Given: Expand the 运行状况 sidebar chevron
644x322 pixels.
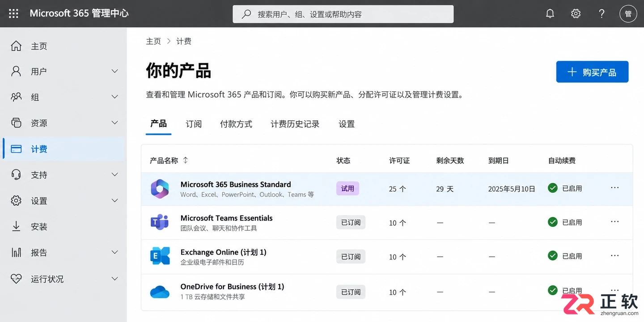Looking at the screenshot, I should click(115, 279).
